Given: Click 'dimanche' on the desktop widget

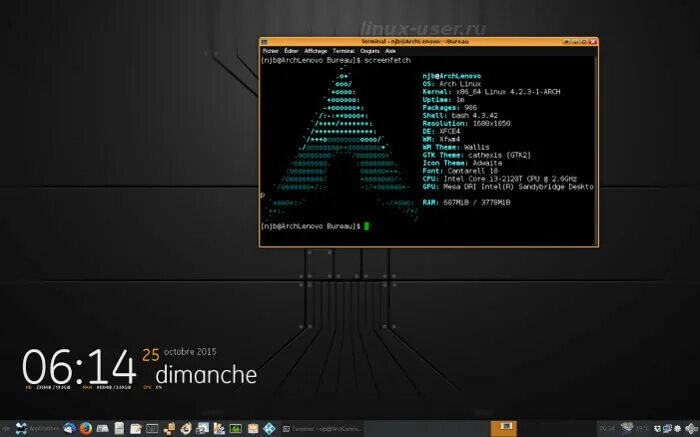Looking at the screenshot, I should (x=206, y=374).
